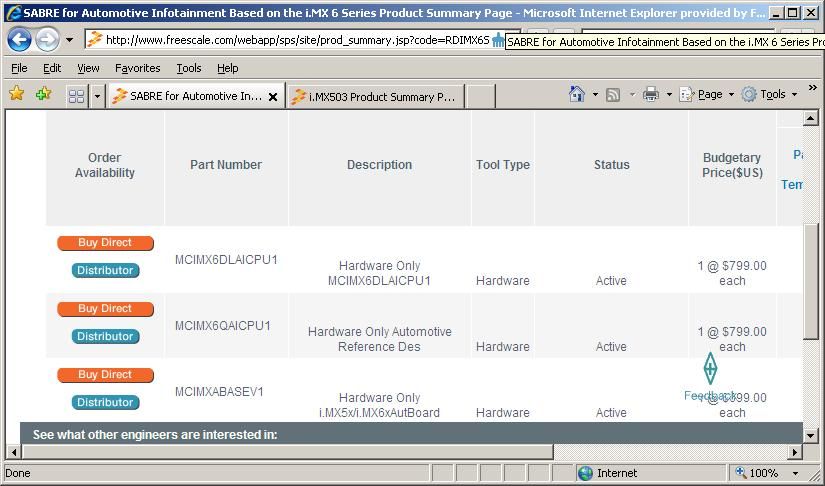Expand the zoom level dropdown arrow

click(x=795, y=473)
